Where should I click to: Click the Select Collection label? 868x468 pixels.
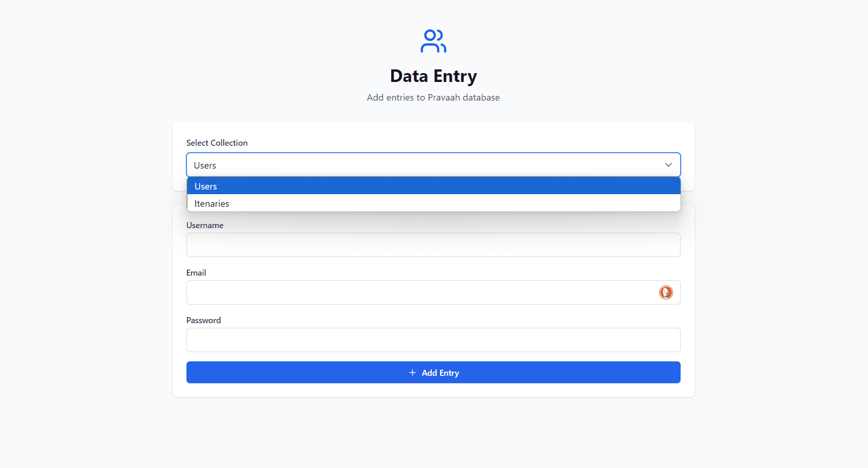(x=217, y=142)
